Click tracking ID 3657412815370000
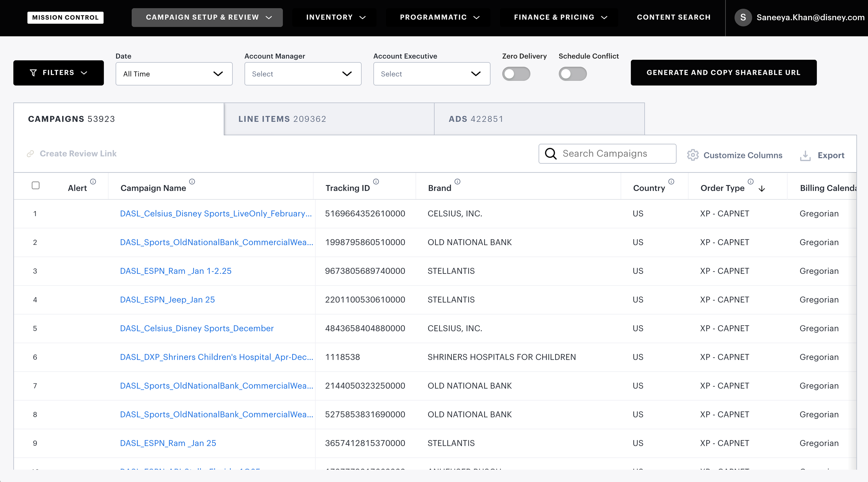Image resolution: width=868 pixels, height=482 pixels. click(365, 443)
